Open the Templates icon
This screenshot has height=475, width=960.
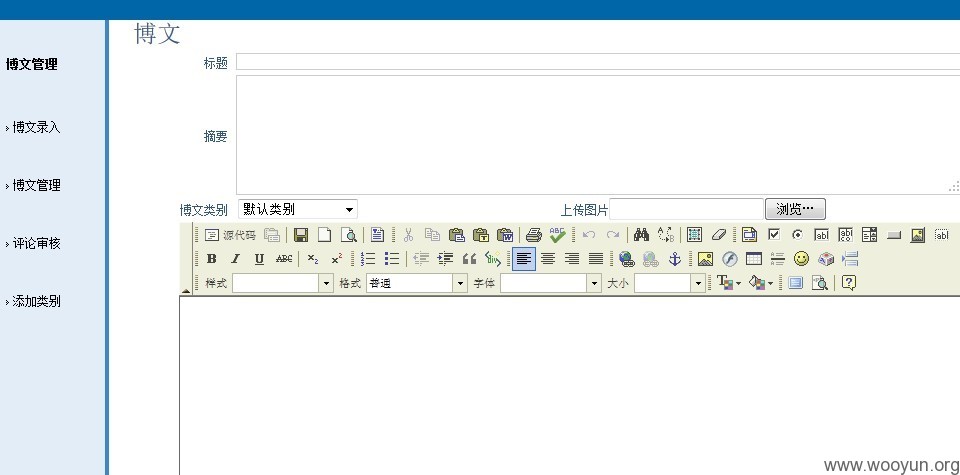[x=377, y=235]
